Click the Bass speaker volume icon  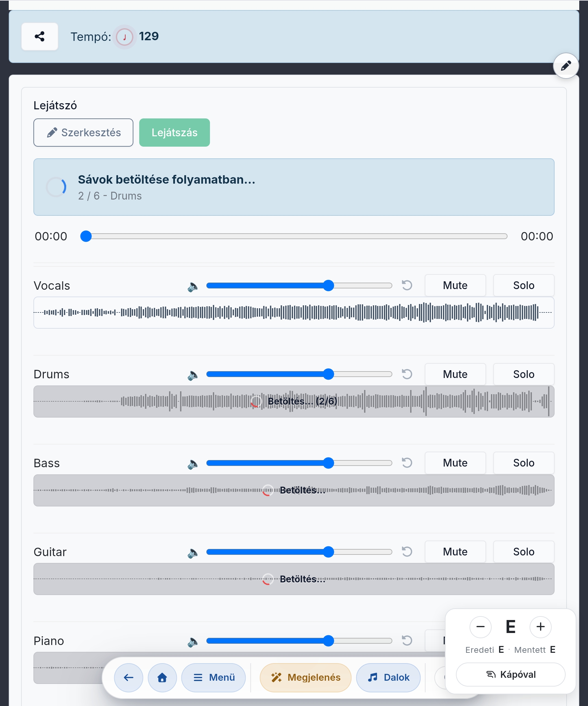(x=193, y=464)
